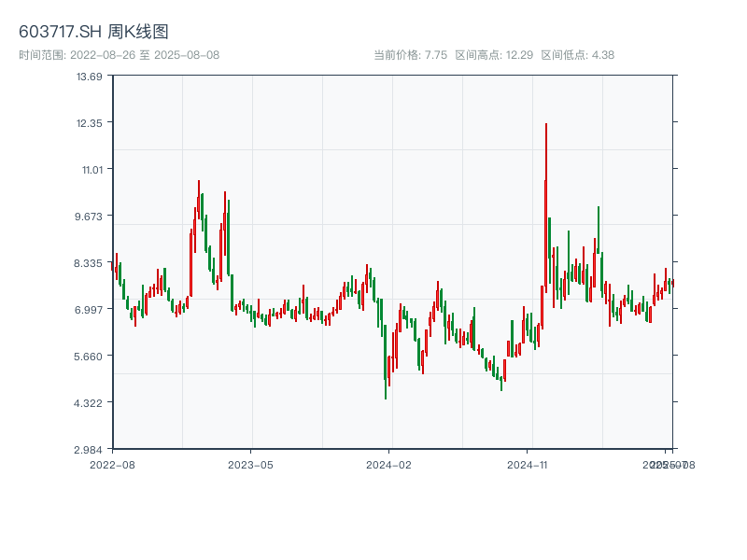
Task: Select the 9.673 y-axis price label
Action: click(90, 217)
